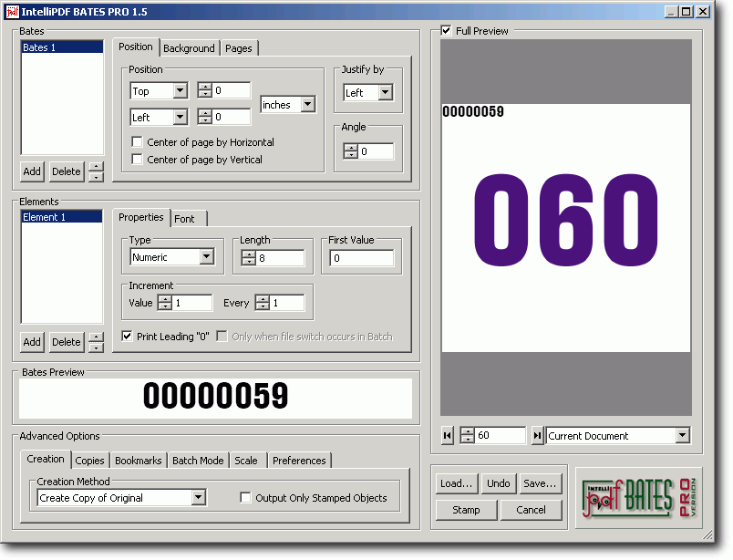Click the Stamp button
Viewport: 733px width, 560px height.
(x=466, y=510)
